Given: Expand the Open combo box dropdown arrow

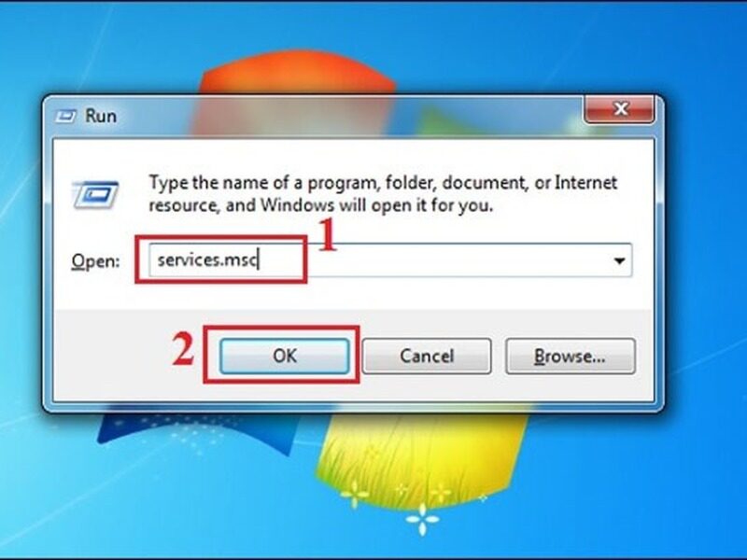Looking at the screenshot, I should pyautogui.click(x=619, y=260).
